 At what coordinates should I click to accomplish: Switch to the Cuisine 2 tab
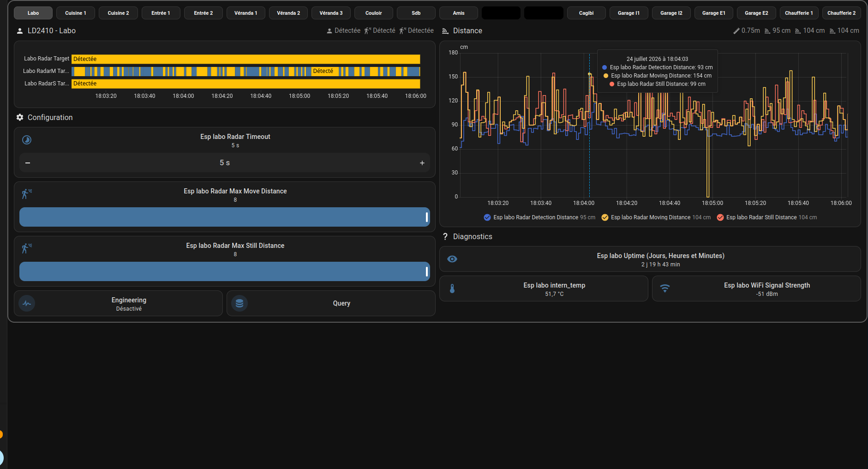pos(118,13)
